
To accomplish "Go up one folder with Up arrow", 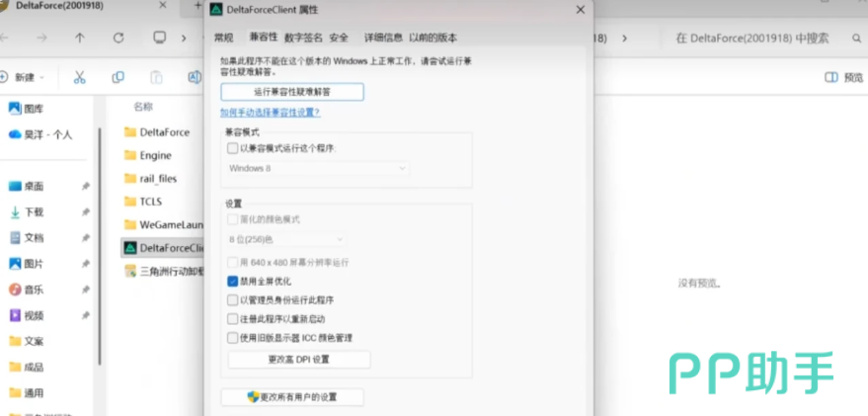I will 80,39.
